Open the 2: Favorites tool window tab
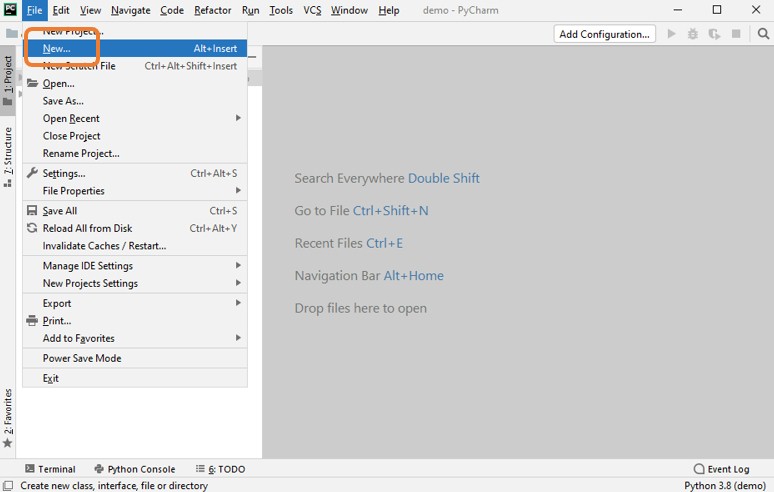This screenshot has height=492, width=774. pyautogui.click(x=8, y=418)
